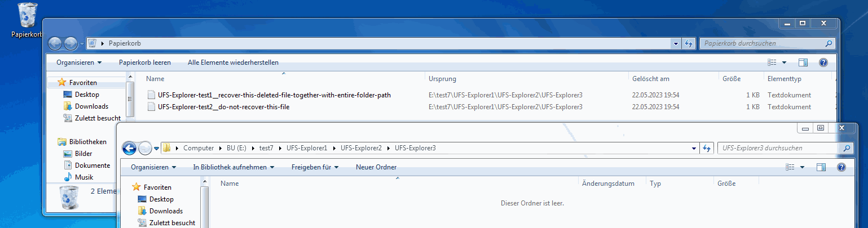Select Bilder library in Papierkorb sidebar

(x=78, y=154)
